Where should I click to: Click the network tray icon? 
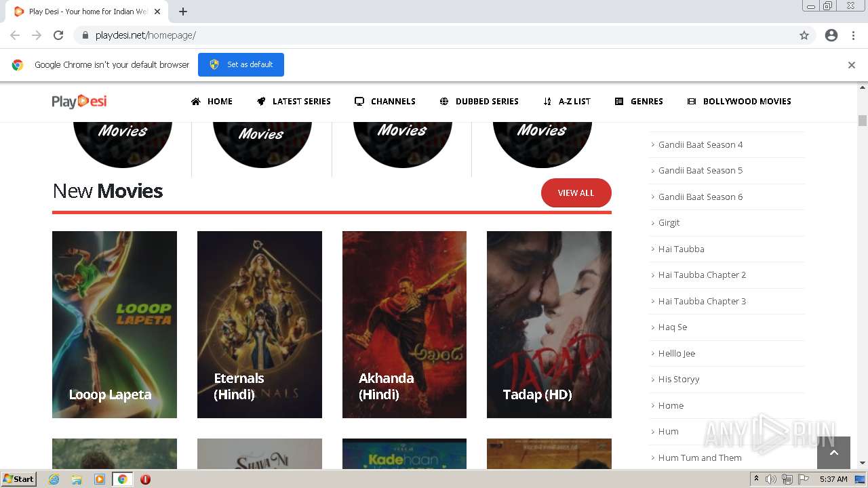(787, 479)
